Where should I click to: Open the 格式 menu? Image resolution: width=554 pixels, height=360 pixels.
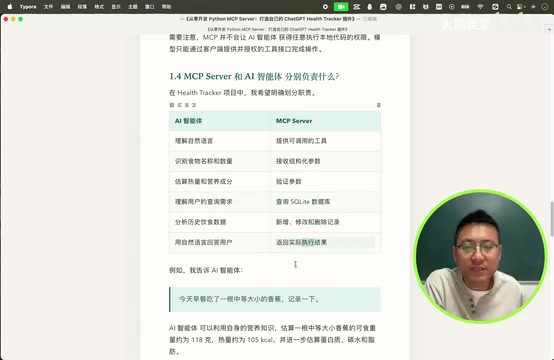click(x=99, y=7)
